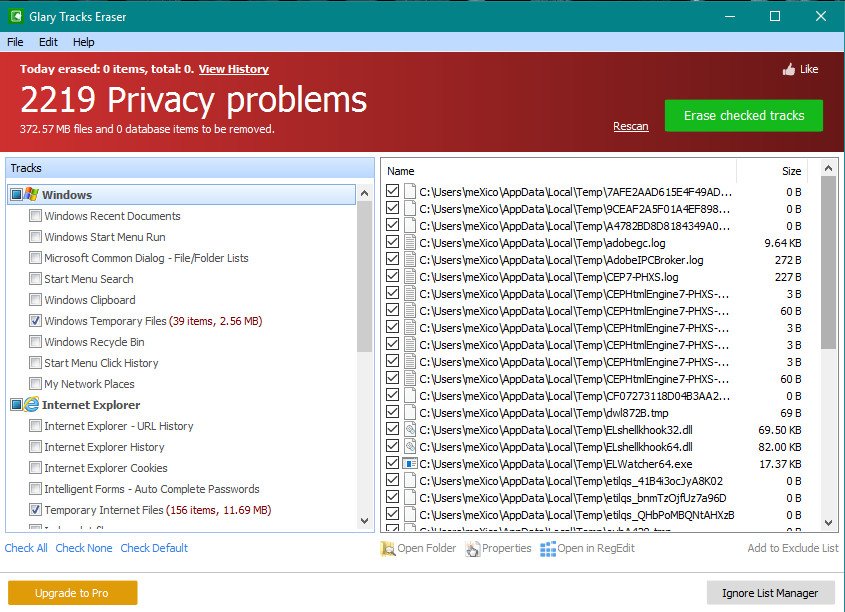The image size is (845, 612).
Task: Toggle the Internet Explorer group checkbox
Action: click(17, 405)
